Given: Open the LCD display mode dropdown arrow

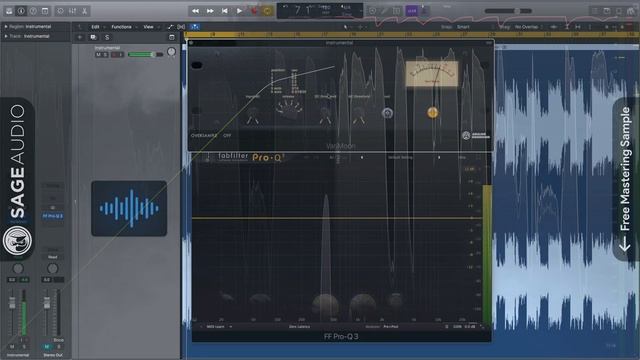Looking at the screenshot, I should (x=360, y=11).
